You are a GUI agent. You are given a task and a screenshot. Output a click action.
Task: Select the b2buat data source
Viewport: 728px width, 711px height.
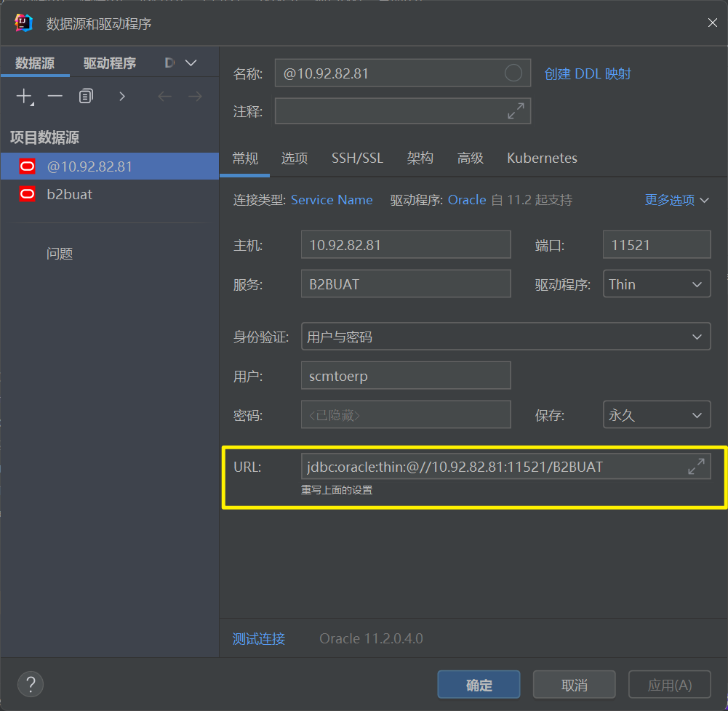tap(69, 194)
